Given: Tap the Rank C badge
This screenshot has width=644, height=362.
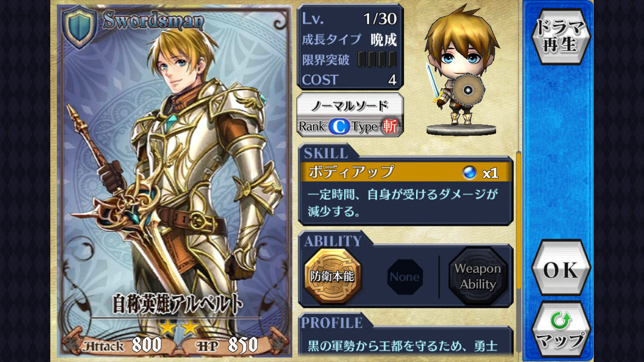Looking at the screenshot, I should tap(340, 127).
